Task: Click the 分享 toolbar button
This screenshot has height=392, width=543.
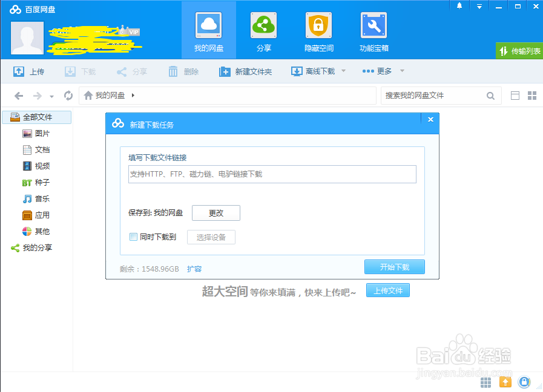Action: click(x=131, y=71)
